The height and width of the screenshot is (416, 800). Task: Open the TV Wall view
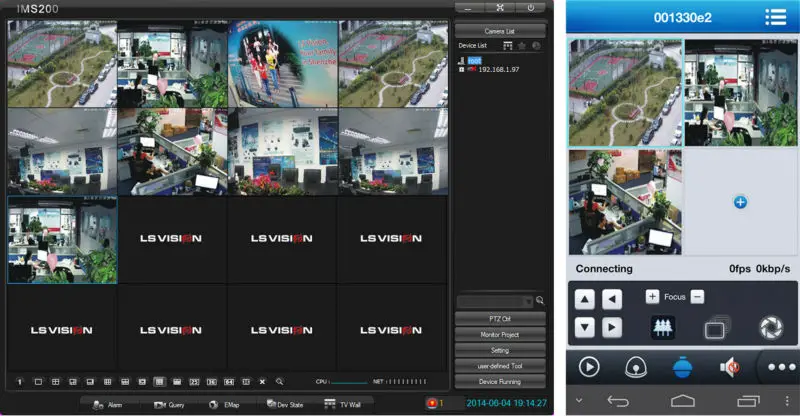(341, 404)
